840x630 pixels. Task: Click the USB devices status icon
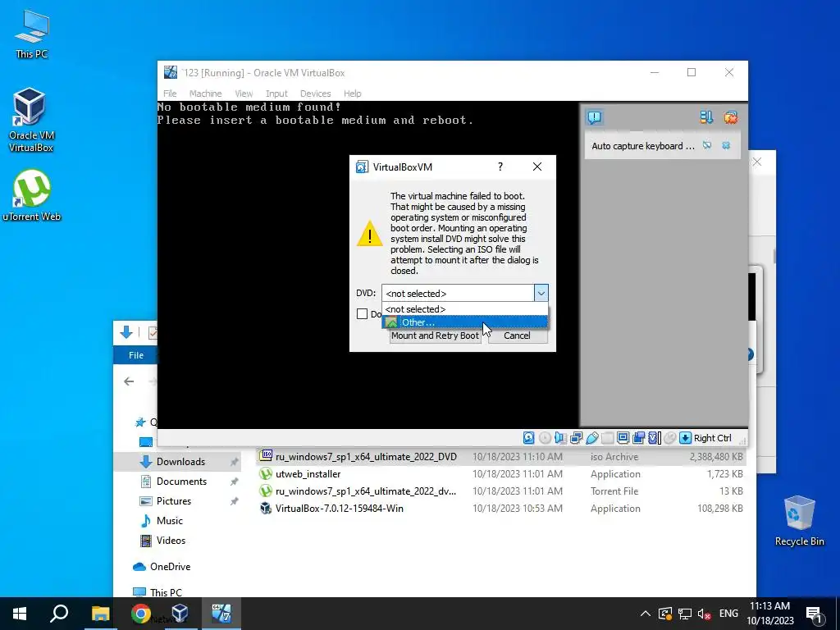(592, 438)
